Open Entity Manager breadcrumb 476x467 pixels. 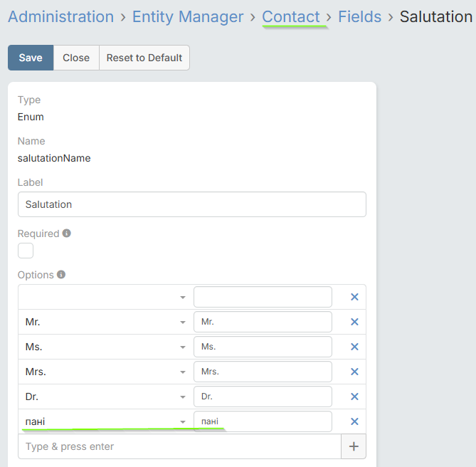[x=188, y=16]
